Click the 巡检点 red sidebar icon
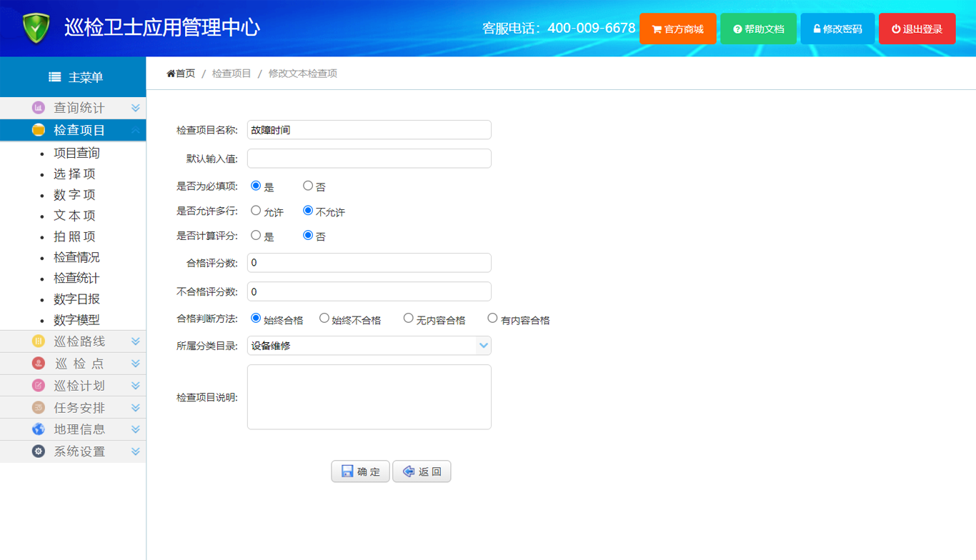Screen dimensions: 976x560 (x=39, y=364)
